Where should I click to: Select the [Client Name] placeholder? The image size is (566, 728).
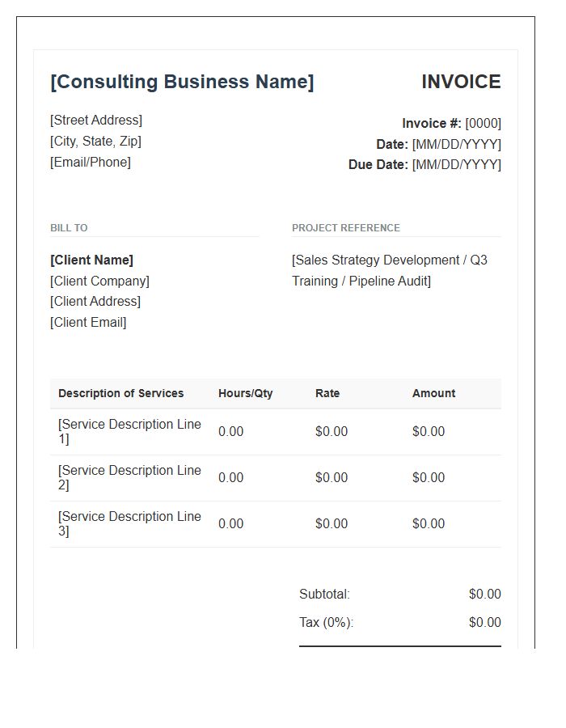click(x=91, y=260)
